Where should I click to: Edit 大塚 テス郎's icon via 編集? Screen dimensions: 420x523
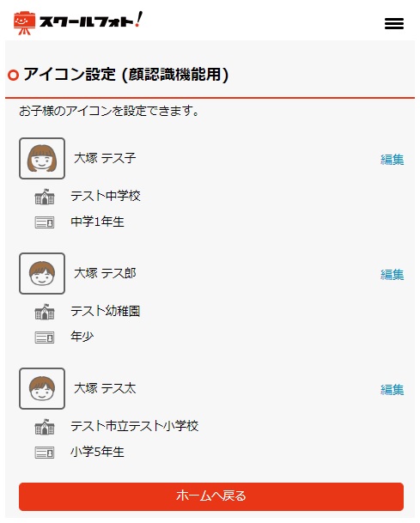[x=392, y=275]
